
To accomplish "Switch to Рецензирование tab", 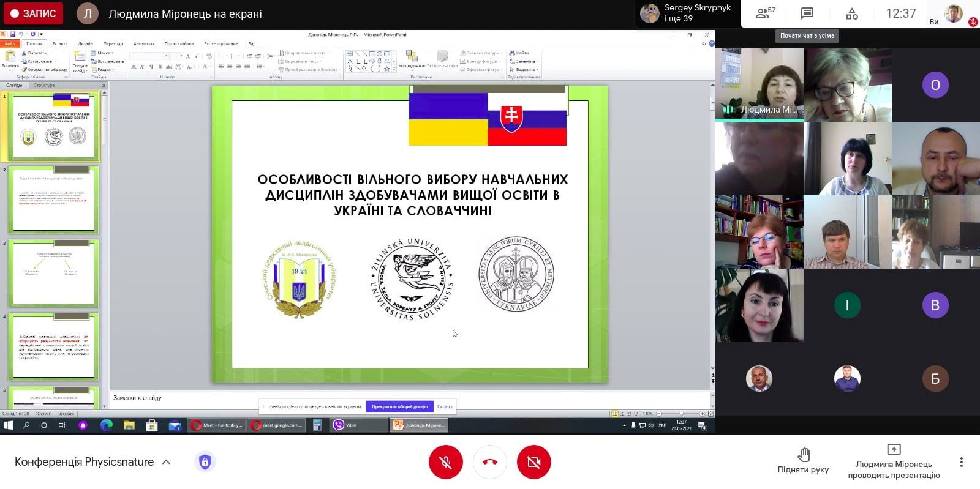I will [221, 43].
